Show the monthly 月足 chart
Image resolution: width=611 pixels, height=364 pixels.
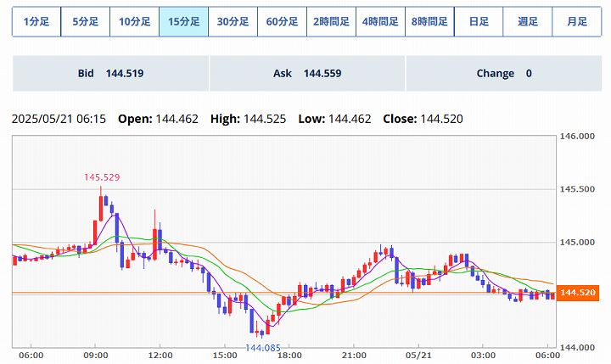pos(577,21)
